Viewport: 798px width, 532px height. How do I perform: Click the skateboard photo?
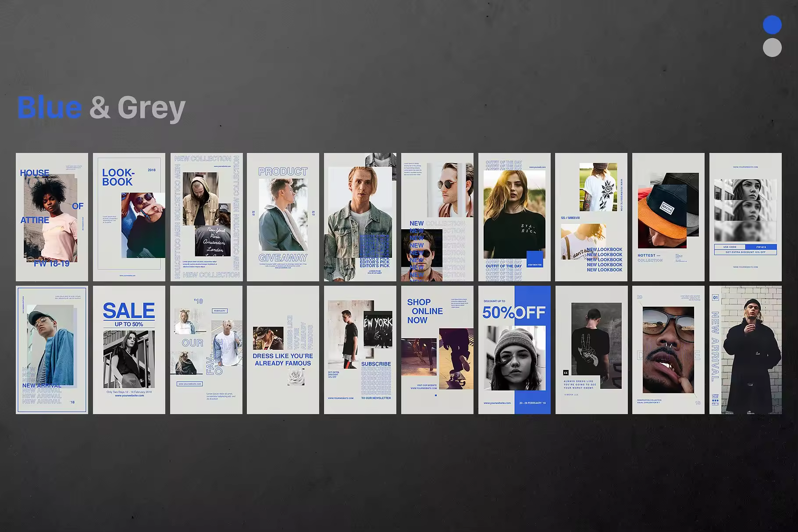tap(456, 359)
